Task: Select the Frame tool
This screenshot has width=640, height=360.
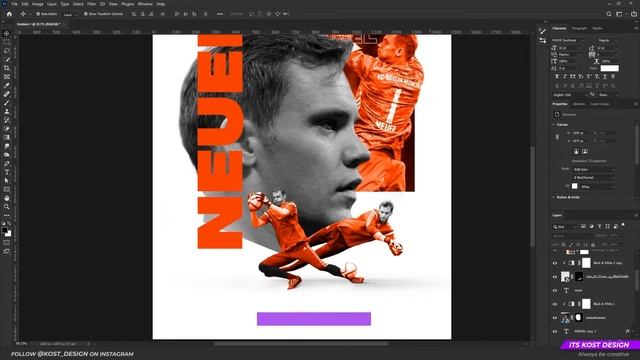Action: point(7,76)
